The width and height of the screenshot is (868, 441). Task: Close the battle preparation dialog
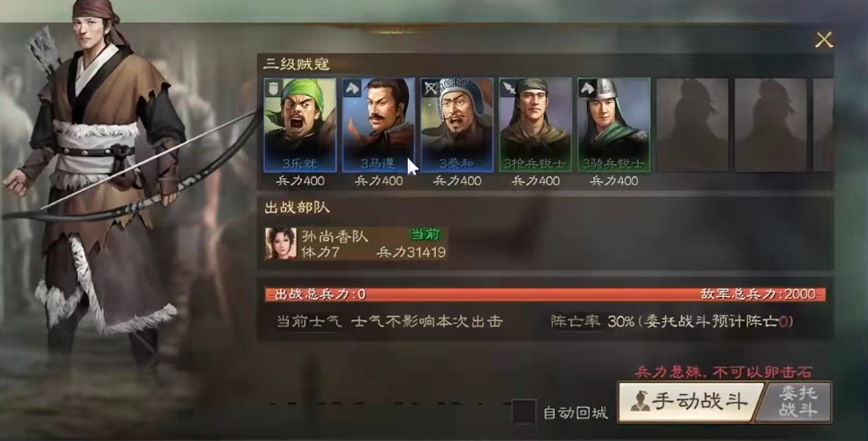click(x=824, y=40)
